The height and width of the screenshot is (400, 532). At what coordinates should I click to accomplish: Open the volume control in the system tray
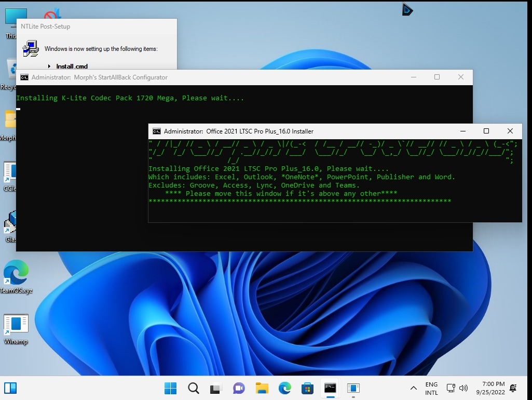(463, 388)
